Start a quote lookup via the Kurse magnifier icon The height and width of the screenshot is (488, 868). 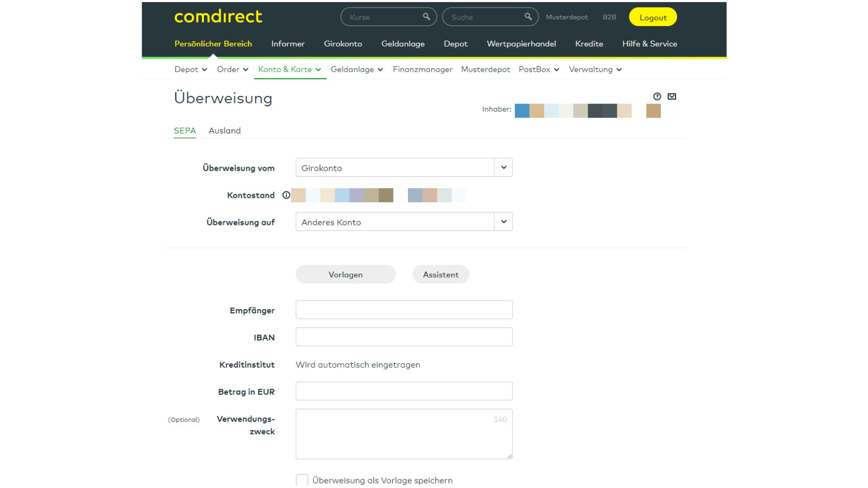(426, 17)
